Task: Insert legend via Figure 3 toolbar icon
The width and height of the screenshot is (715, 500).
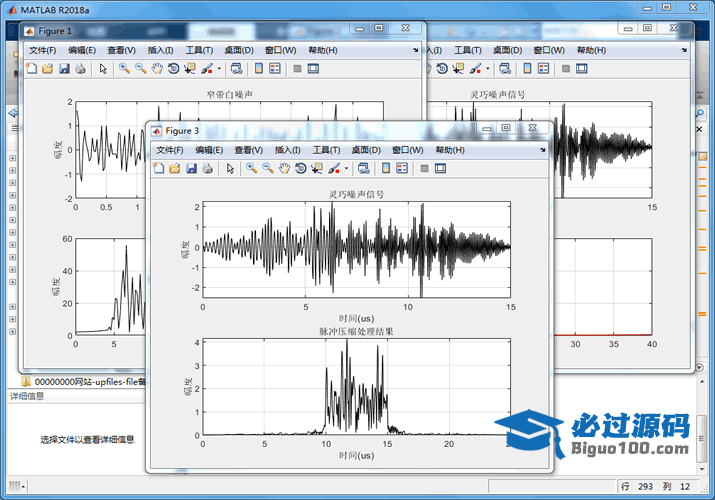Action: [402, 169]
